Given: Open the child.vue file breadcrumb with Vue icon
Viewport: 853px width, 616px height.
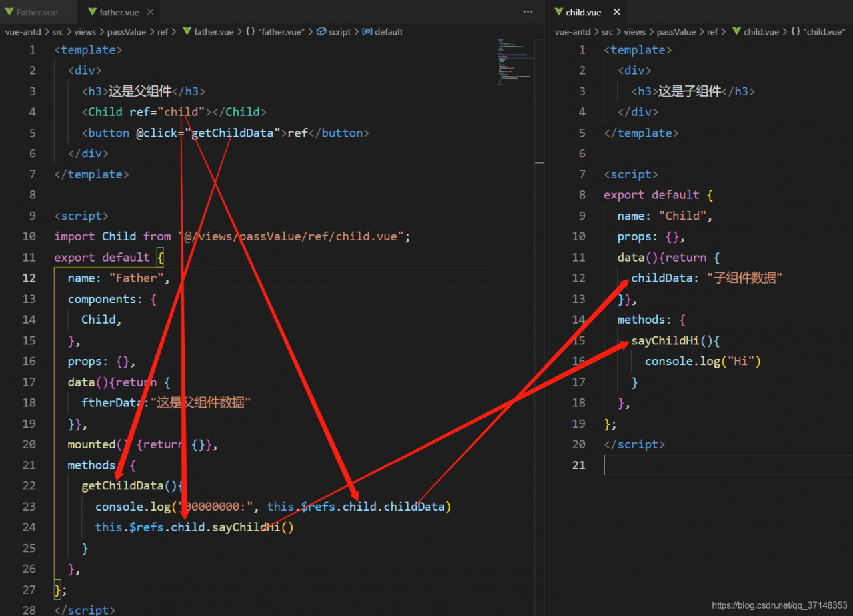Looking at the screenshot, I should [x=756, y=31].
